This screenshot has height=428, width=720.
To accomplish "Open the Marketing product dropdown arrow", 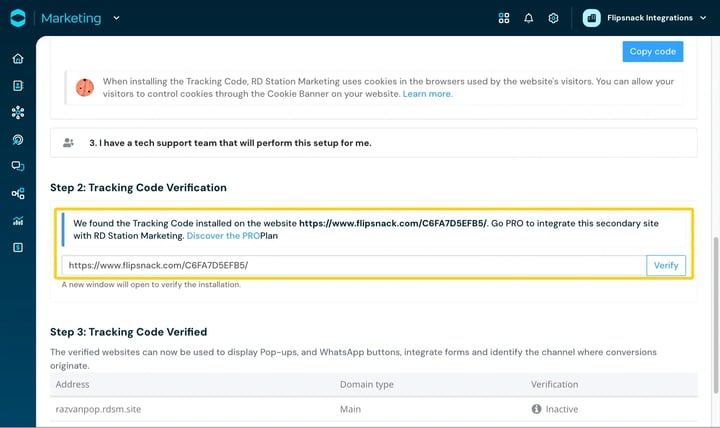I will 117,18.
